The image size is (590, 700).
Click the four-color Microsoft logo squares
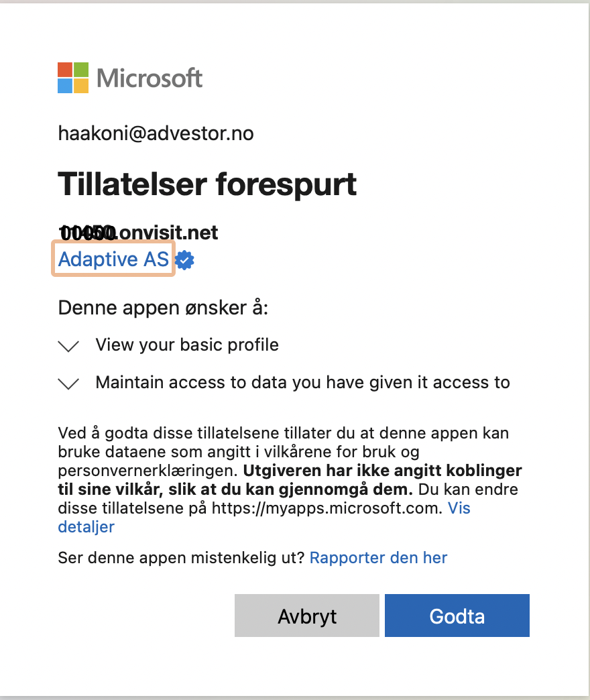73,78
